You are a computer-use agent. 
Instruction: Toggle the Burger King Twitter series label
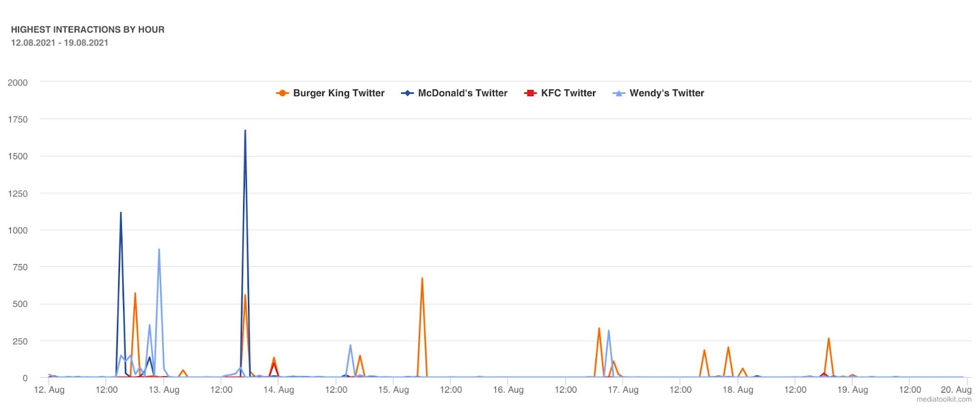coord(339,93)
